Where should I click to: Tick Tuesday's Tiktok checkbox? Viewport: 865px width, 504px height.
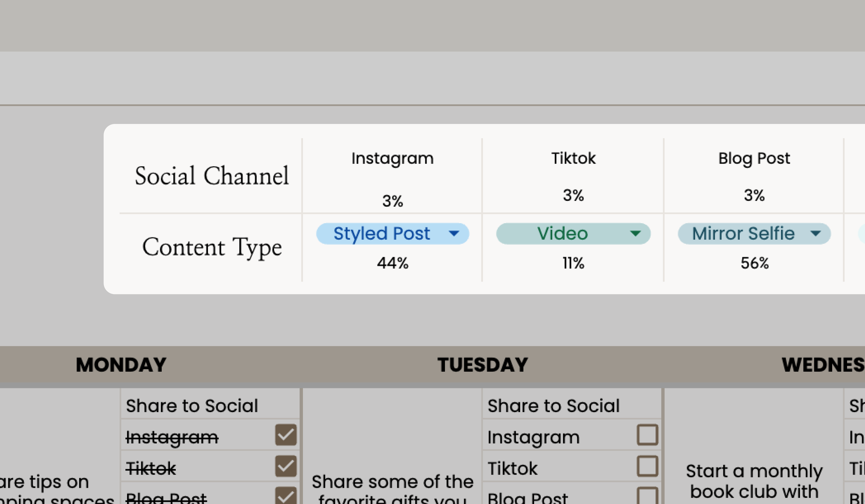point(647,466)
